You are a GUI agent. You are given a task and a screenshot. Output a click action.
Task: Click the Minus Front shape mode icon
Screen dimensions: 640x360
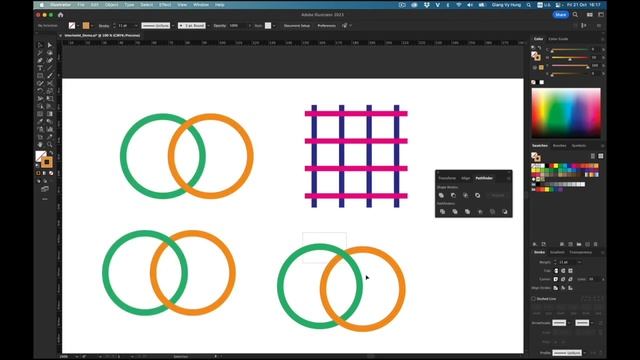pos(453,196)
